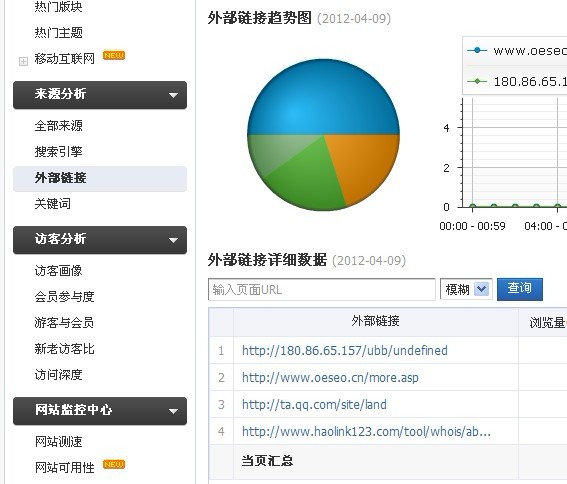The height and width of the screenshot is (484, 567).
Task: Toggle the 180.86.65 green legend marker
Action: pos(477,81)
